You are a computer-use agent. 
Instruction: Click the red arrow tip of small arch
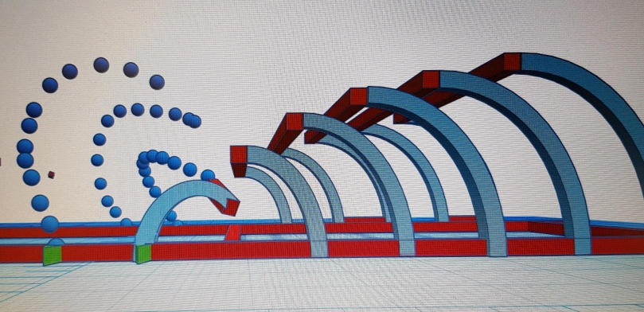(x=226, y=199)
